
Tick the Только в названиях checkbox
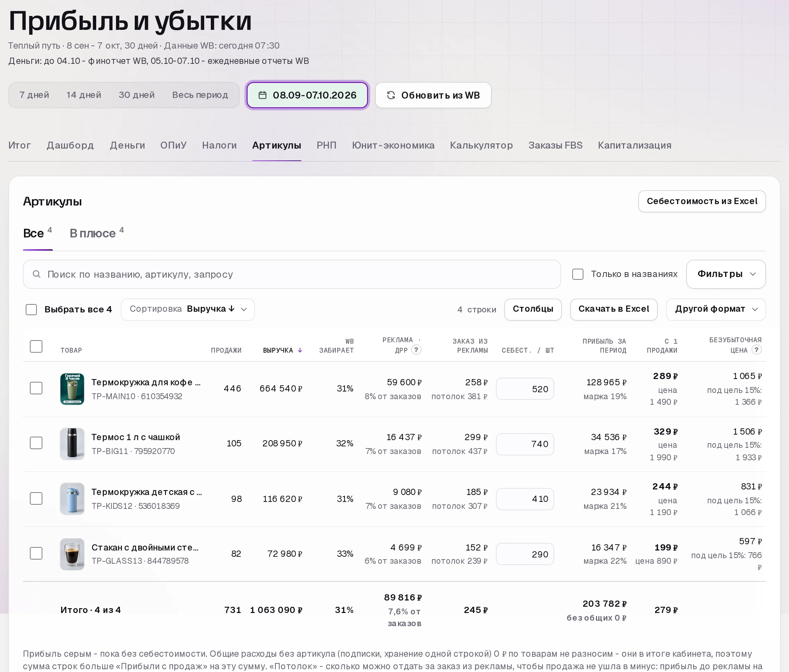(578, 274)
